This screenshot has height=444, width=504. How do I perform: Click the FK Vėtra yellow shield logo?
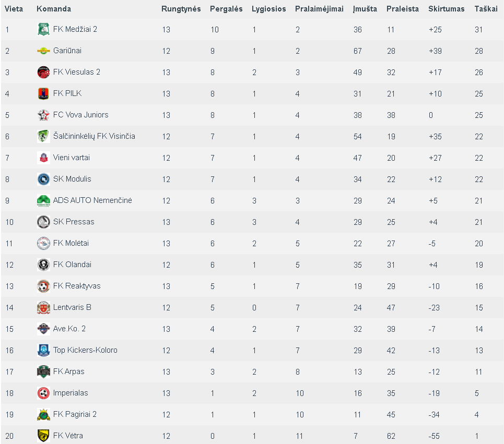pyautogui.click(x=43, y=436)
